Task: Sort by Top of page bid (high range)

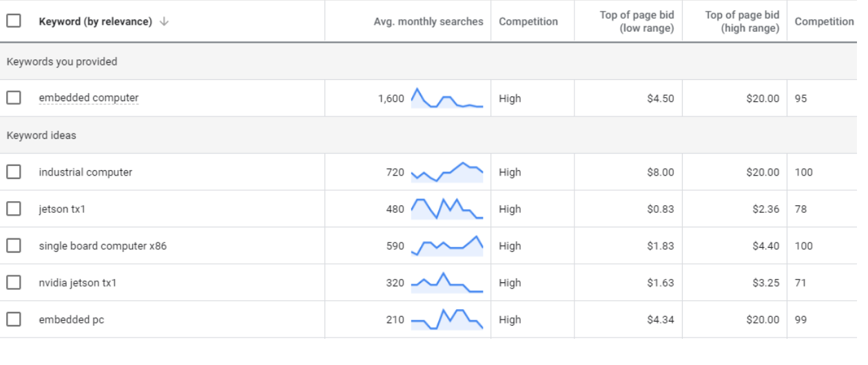Action: 742,21
